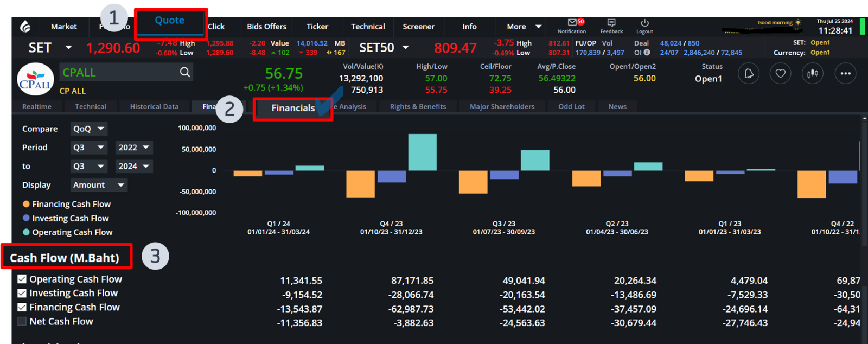Click the green advancers up arrow
The width and height of the screenshot is (868, 344).
pos(274,53)
